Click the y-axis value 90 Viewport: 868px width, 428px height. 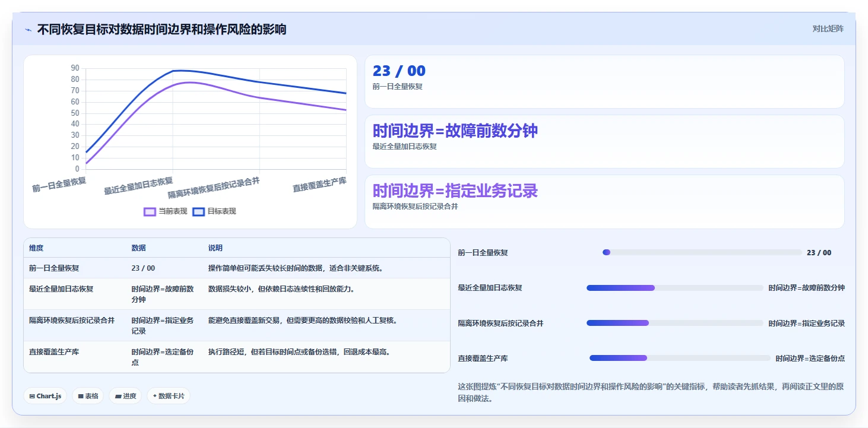tap(75, 68)
